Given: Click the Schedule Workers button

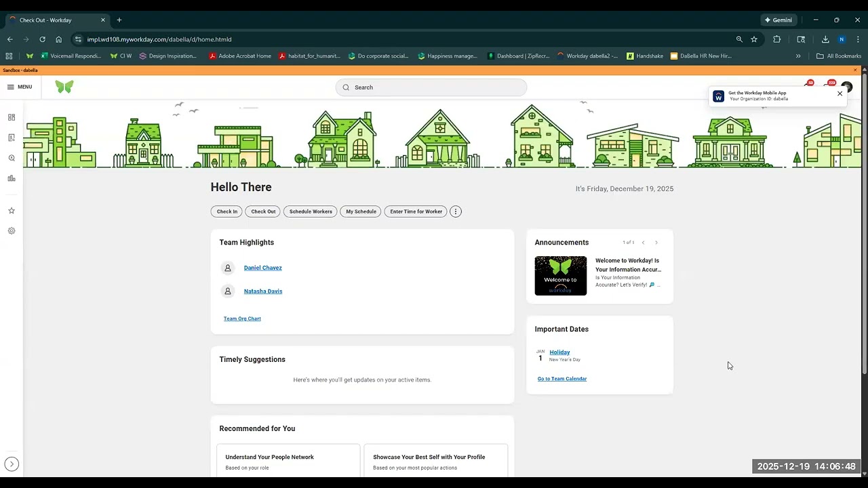Looking at the screenshot, I should (311, 211).
